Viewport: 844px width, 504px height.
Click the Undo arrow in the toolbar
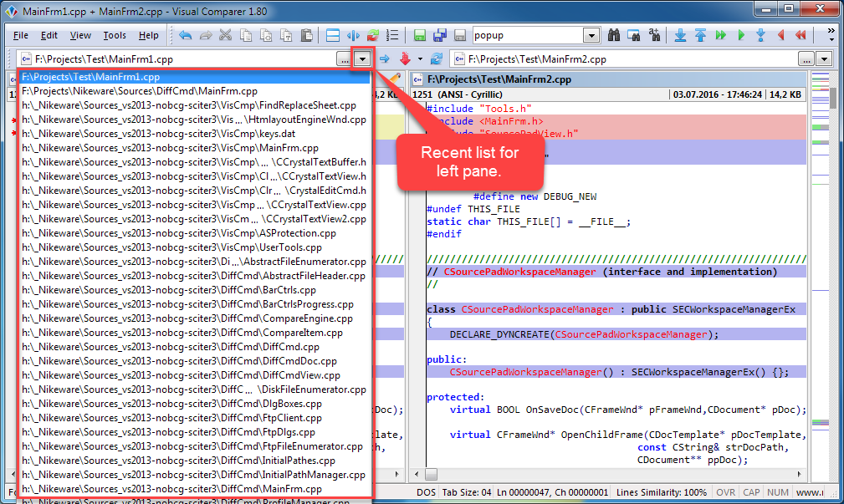pyautogui.click(x=185, y=36)
